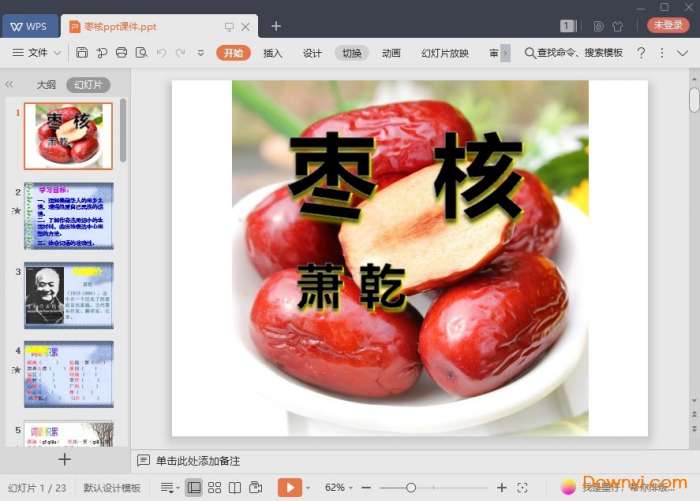Switch the side panel to 大纲 view
Image resolution: width=700 pixels, height=501 pixels.
tap(46, 84)
